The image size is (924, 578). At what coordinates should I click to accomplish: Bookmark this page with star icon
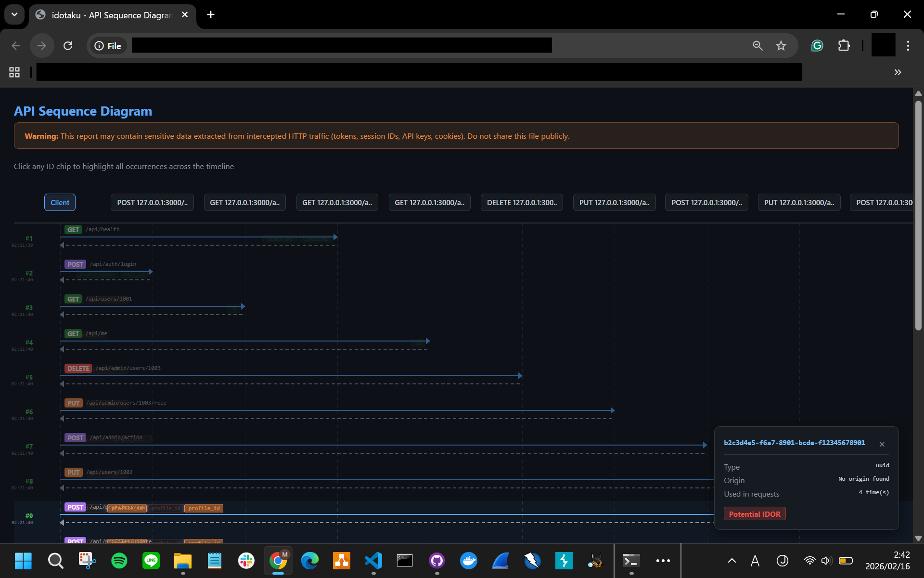coord(781,46)
